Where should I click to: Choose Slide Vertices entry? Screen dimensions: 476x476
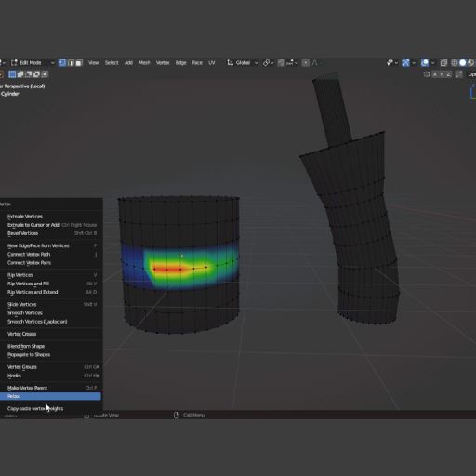click(51, 304)
